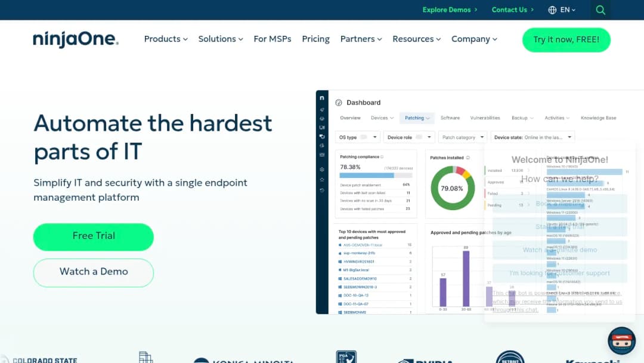This screenshot has height=363, width=644.
Task: Expand the Products menu
Action: [166, 39]
